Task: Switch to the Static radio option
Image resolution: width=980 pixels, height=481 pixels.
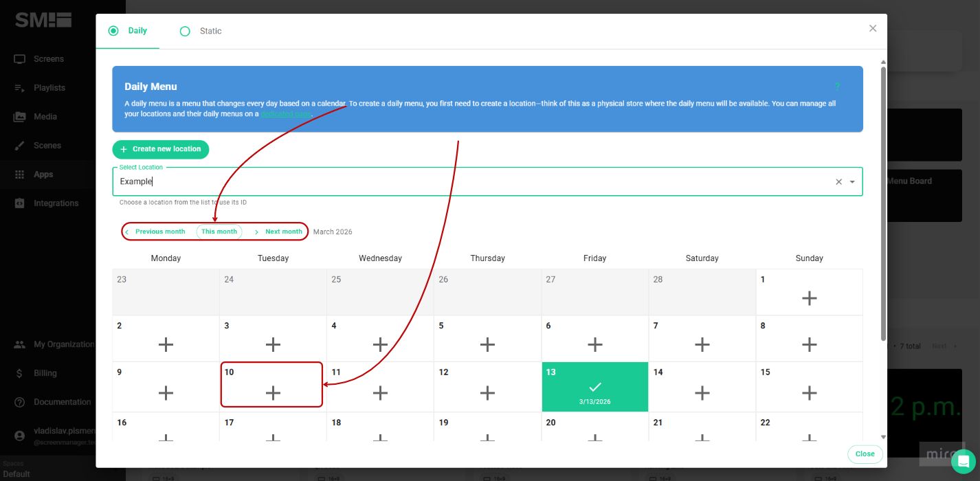Action: (184, 31)
